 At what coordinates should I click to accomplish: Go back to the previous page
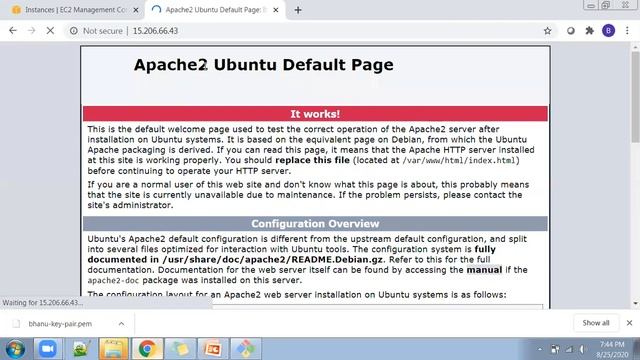click(x=13, y=31)
